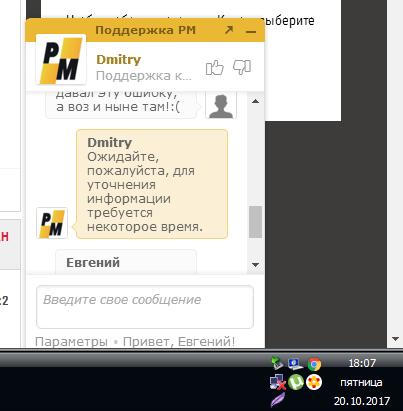The height and width of the screenshot is (411, 403).
Task: Click the chat scrollbar up arrow
Action: click(256, 101)
